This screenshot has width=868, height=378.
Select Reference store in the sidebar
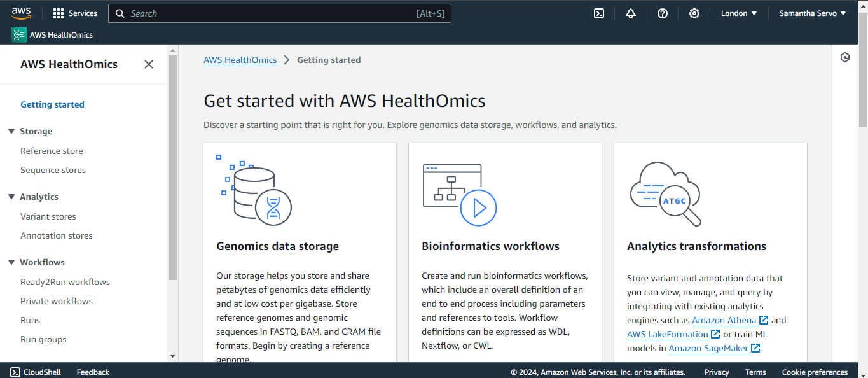[52, 151]
